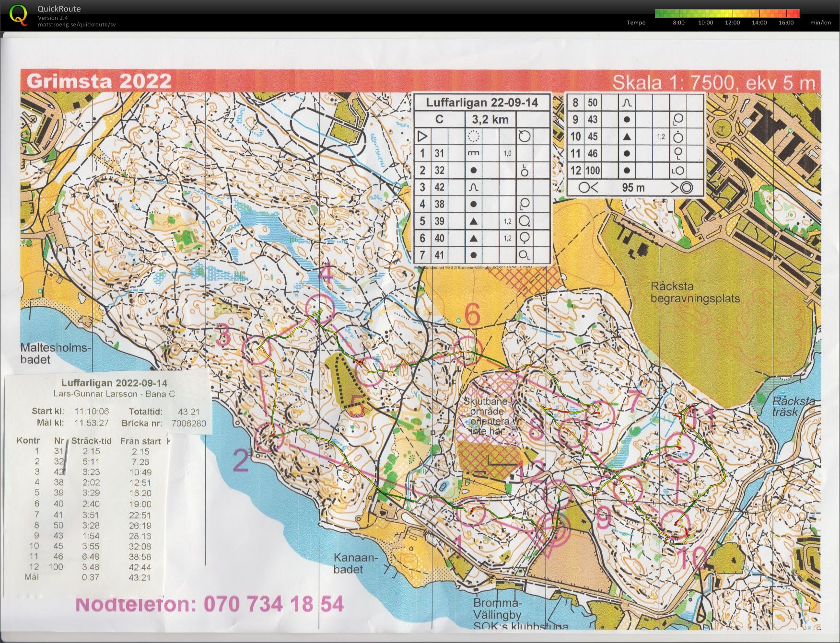Click the 8:00 tempo scale value
840x643 pixels.
678,23
